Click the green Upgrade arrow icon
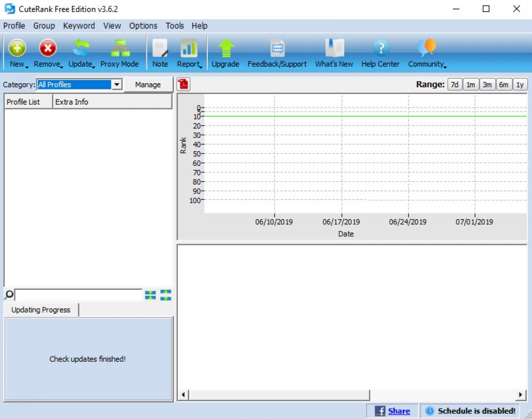 226,48
